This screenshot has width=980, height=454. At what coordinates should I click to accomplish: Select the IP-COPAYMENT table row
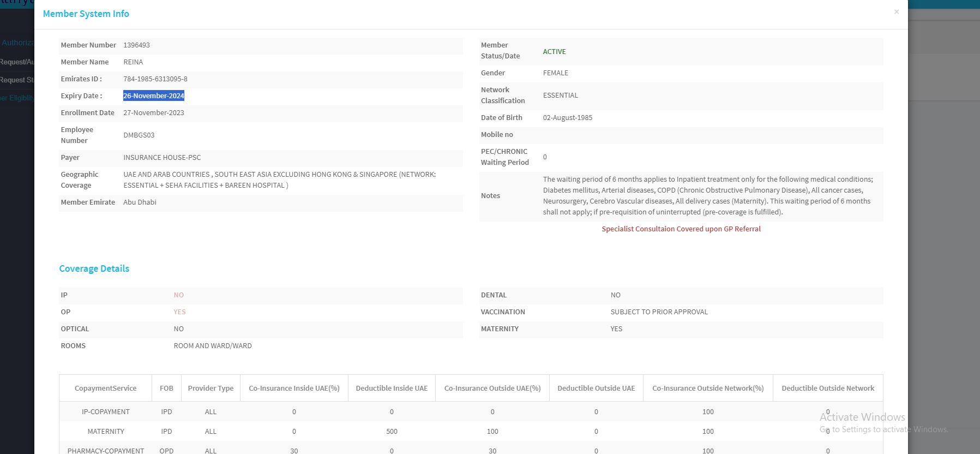click(x=106, y=412)
